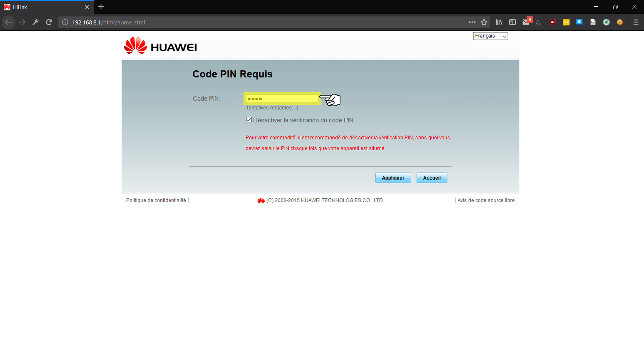Screen dimensions: 644x345
Task: Open page actions three-dot menu
Action: [472, 22]
